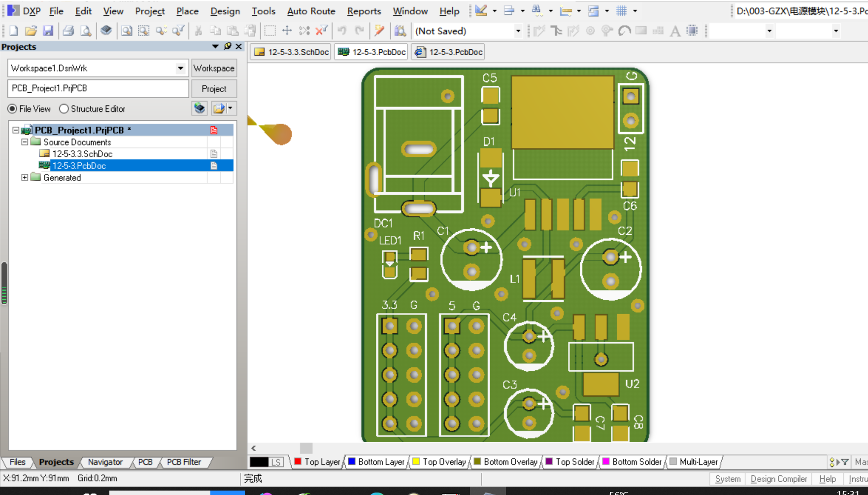Click the find selections binoculars icon
Screen dimensions: 868x495
pyautogui.click(x=537, y=10)
